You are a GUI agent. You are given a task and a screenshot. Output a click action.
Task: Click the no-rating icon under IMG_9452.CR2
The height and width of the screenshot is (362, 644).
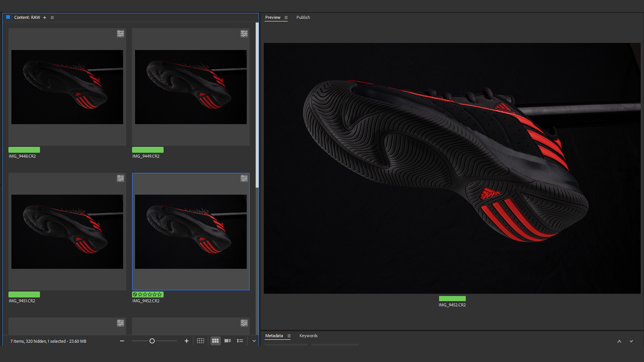[x=135, y=295]
